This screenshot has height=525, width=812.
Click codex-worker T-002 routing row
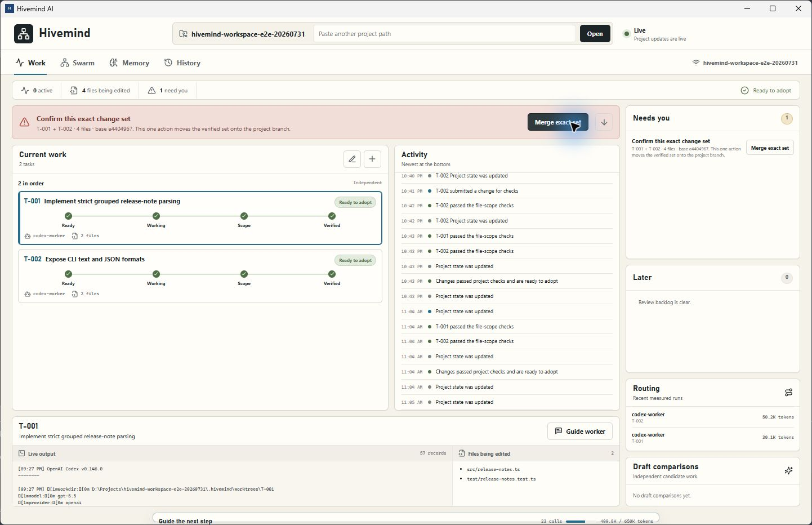pos(712,417)
